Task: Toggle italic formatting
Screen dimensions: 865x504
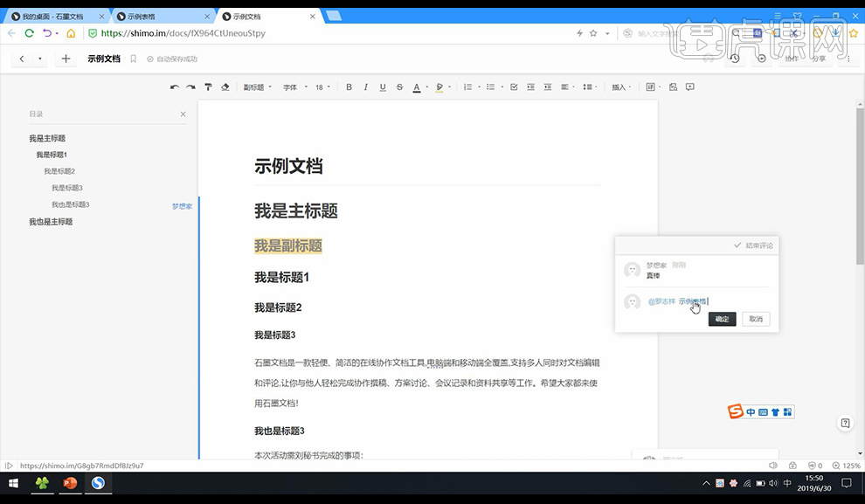Action: click(366, 87)
